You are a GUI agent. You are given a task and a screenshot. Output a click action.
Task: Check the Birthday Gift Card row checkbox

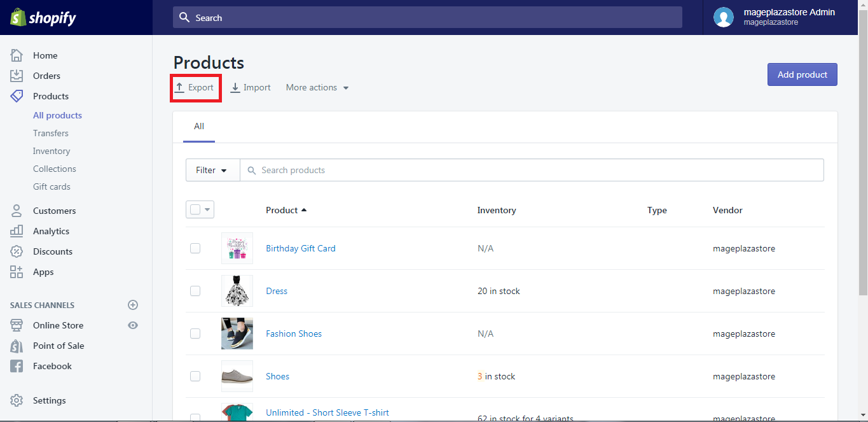click(195, 248)
